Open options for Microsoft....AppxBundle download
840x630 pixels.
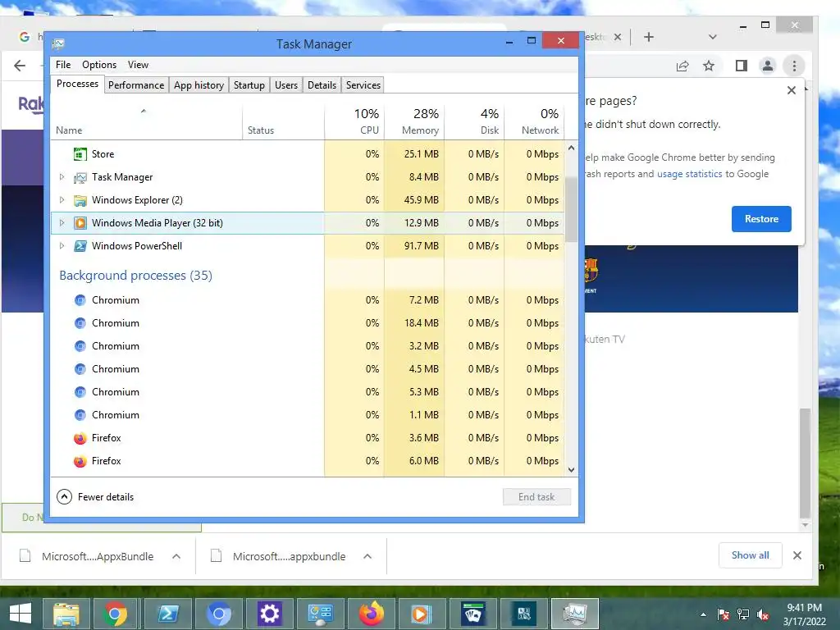(x=176, y=557)
